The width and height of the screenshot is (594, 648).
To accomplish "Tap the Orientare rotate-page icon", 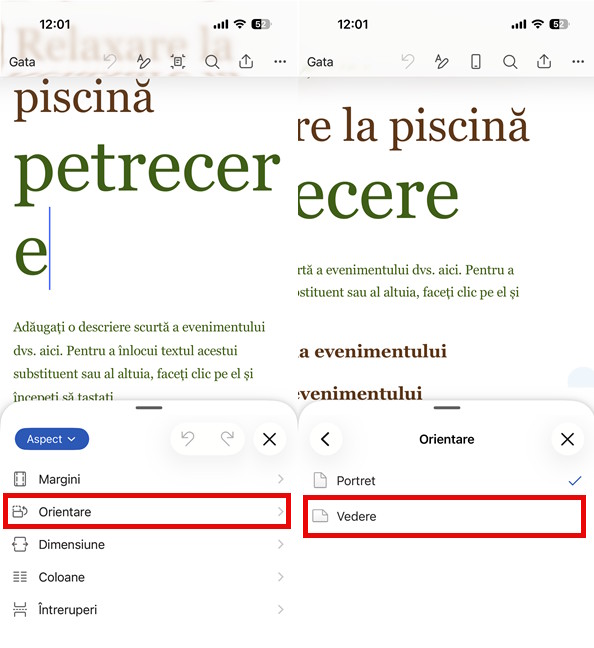I will tap(20, 512).
